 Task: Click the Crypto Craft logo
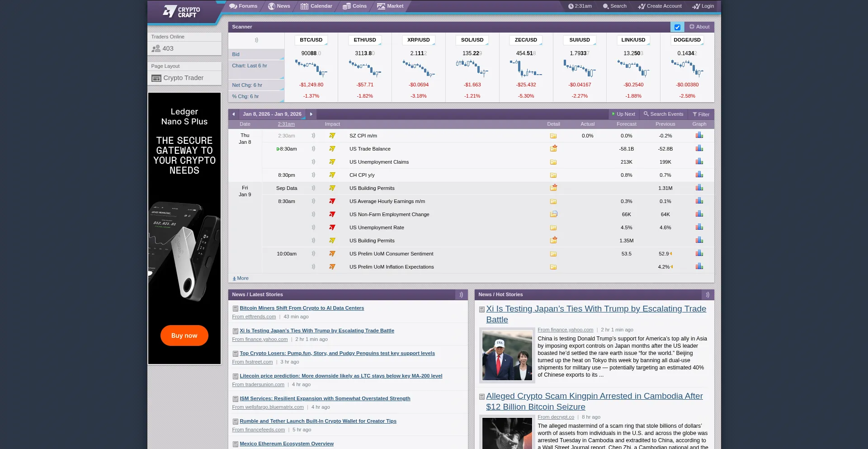pos(182,12)
